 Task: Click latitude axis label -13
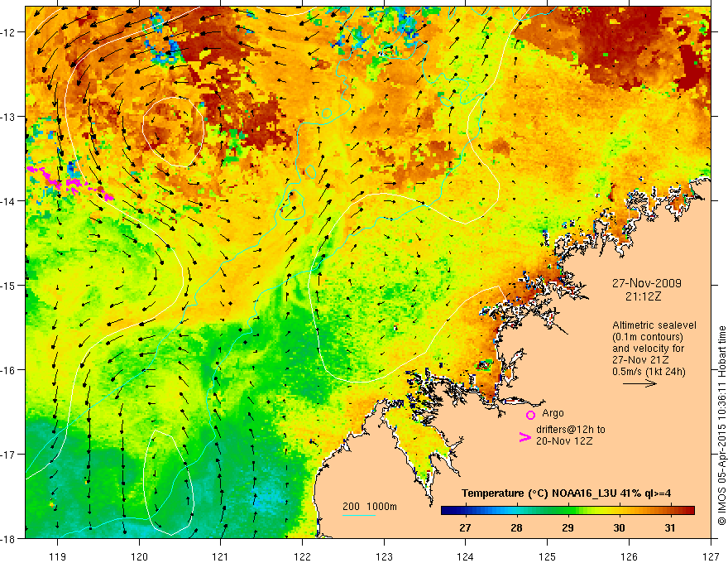(x=9, y=117)
